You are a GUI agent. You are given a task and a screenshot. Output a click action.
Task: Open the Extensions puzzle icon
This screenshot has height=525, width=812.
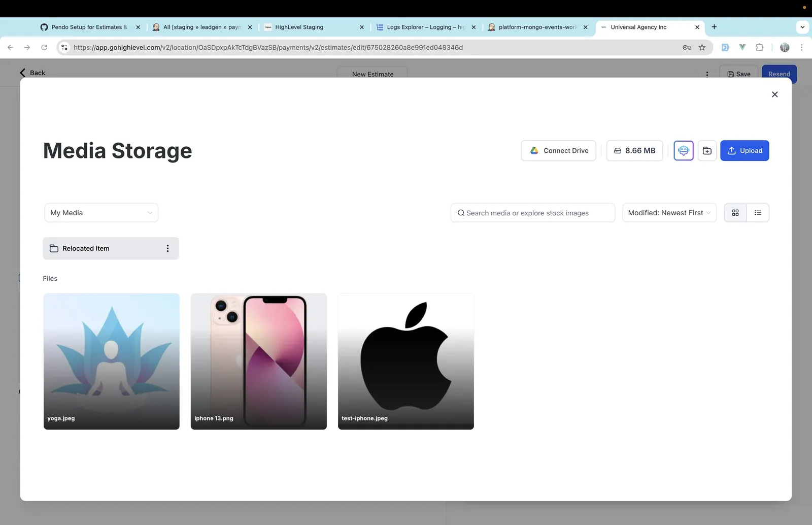tap(759, 47)
